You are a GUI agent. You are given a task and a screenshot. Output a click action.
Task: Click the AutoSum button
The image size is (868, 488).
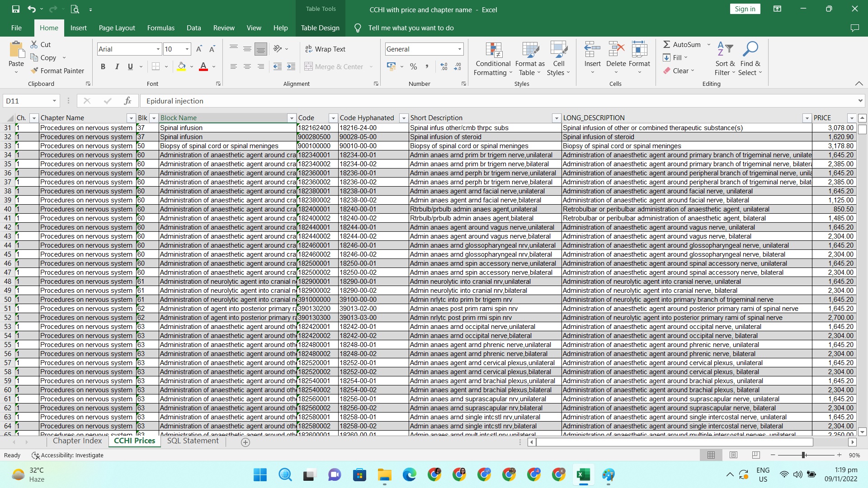(682, 44)
